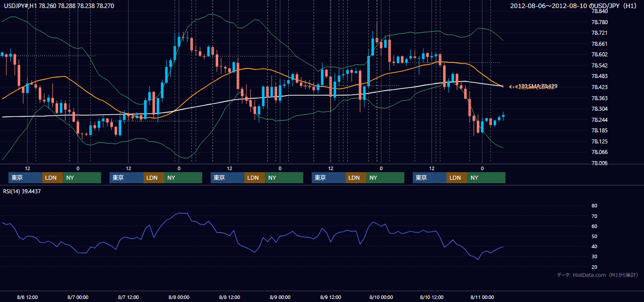Click the 78.483 price axis label
644x302 pixels.
point(600,76)
